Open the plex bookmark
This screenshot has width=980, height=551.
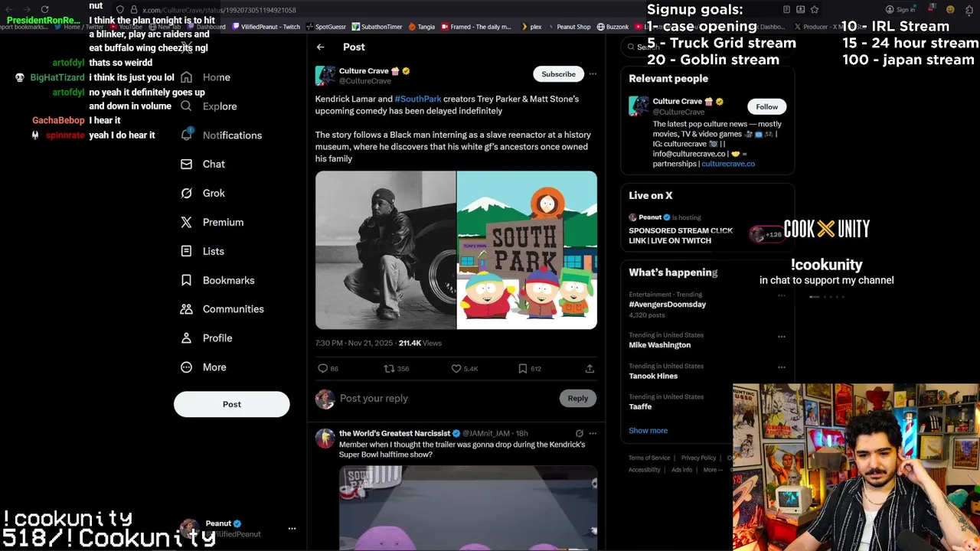click(x=531, y=27)
